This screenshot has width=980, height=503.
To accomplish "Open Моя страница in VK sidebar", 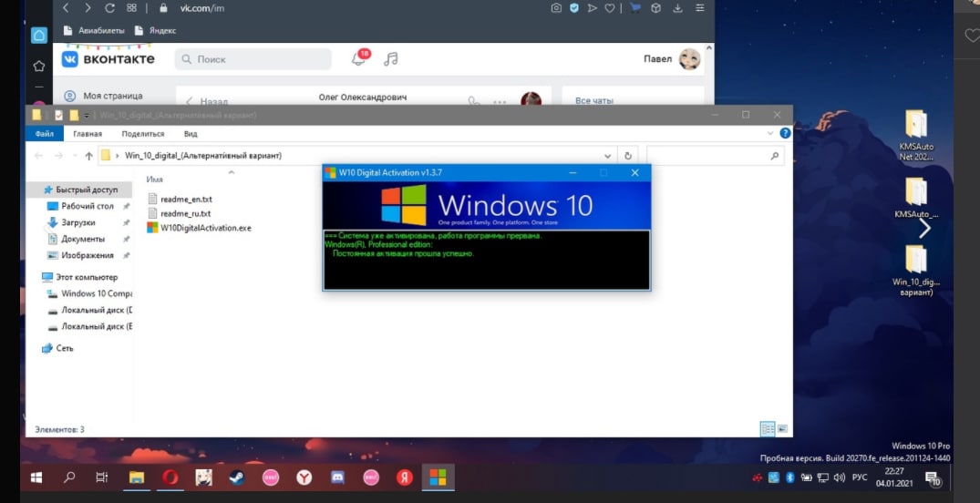I will click(x=104, y=96).
